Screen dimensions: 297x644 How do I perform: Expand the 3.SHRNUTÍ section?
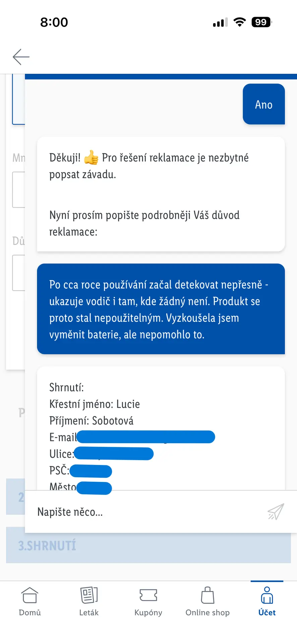click(x=148, y=545)
